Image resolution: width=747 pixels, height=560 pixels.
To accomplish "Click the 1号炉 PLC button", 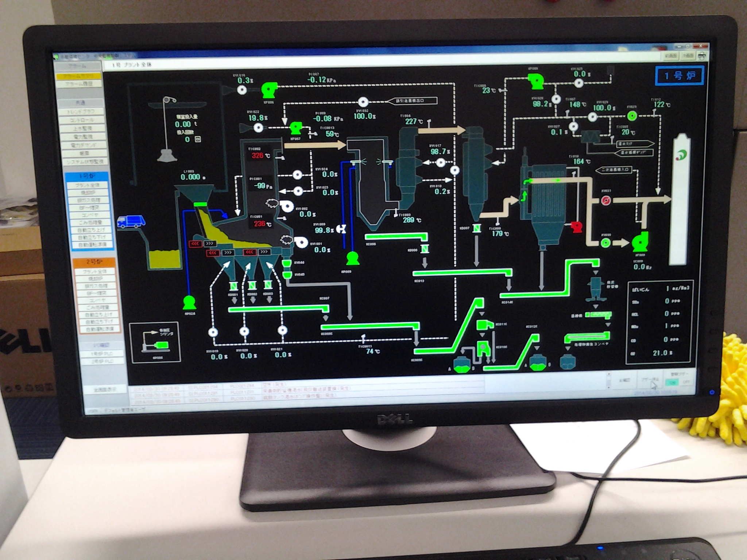I will pyautogui.click(x=102, y=353).
